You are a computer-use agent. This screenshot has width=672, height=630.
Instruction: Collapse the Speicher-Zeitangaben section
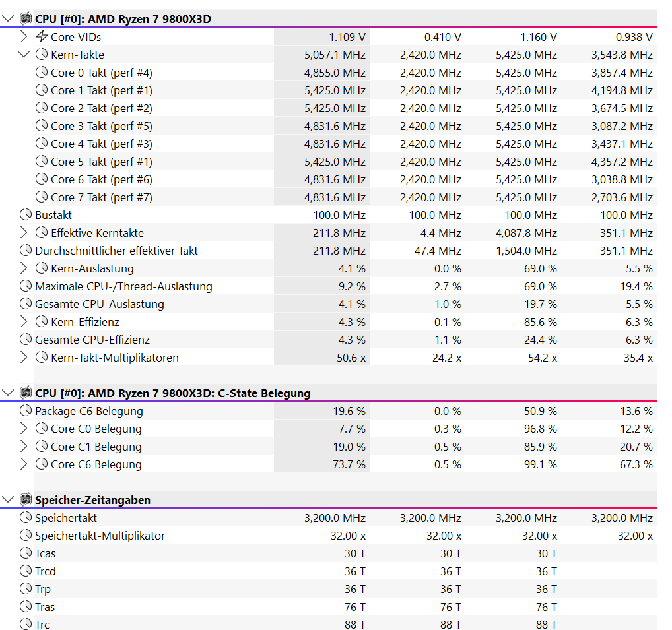[8, 500]
